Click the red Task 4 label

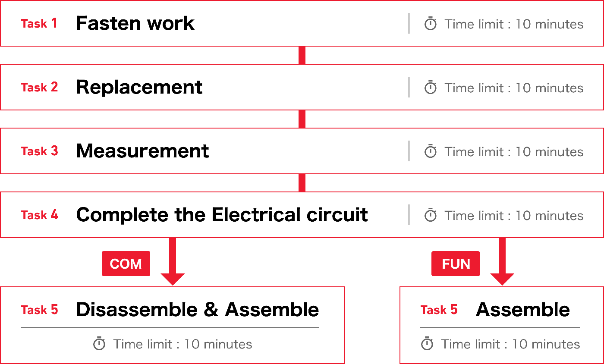tap(39, 215)
